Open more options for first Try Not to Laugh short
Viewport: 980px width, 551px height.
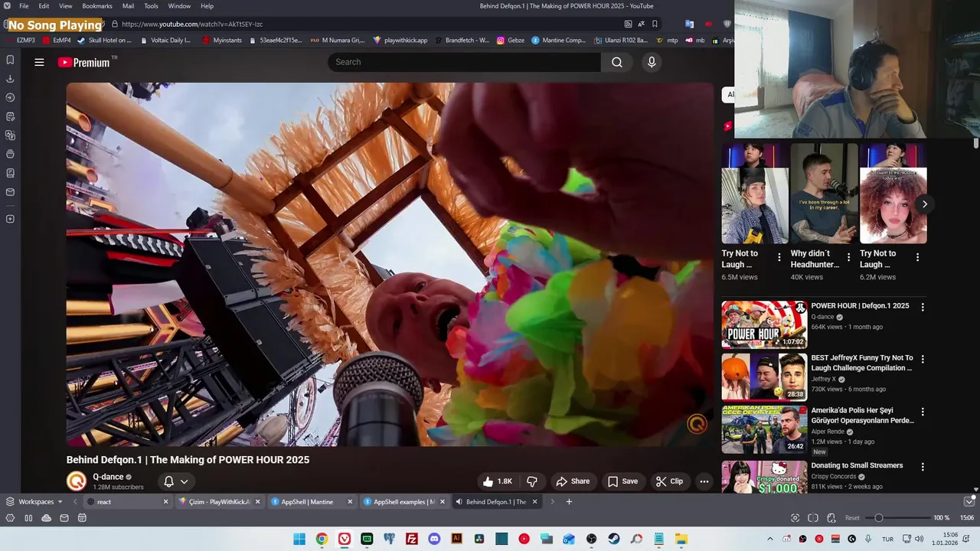[779, 257]
